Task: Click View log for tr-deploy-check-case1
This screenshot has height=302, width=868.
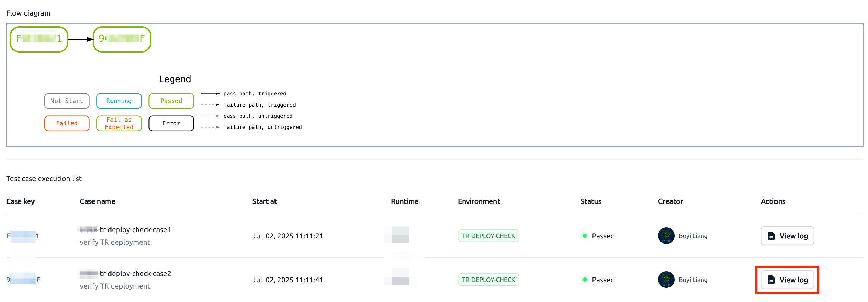Action: [x=787, y=236]
